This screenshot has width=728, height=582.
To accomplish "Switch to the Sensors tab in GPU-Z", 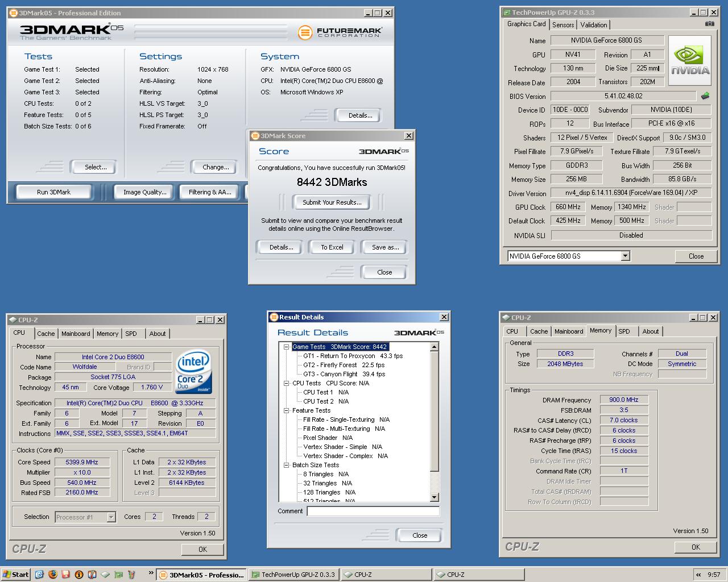I will [x=563, y=24].
